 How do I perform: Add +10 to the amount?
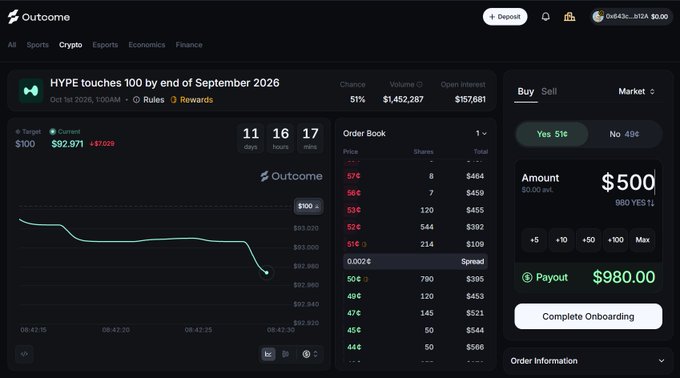(561, 240)
